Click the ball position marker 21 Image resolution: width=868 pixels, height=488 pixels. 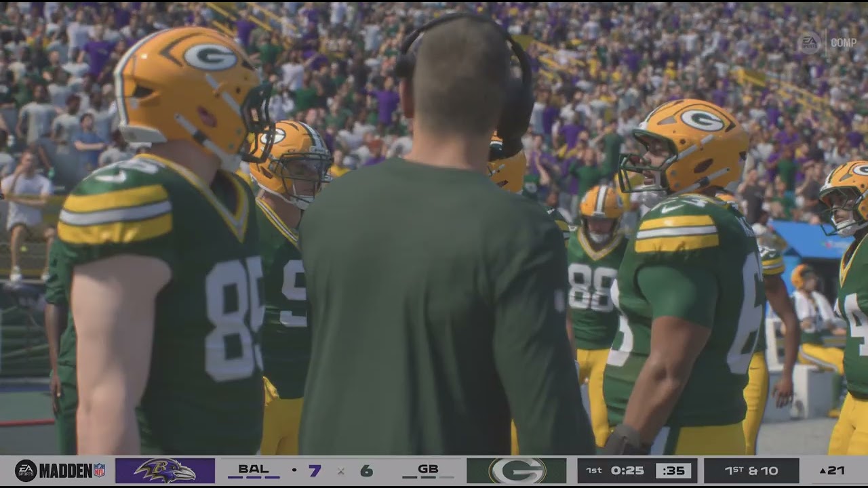click(x=832, y=470)
